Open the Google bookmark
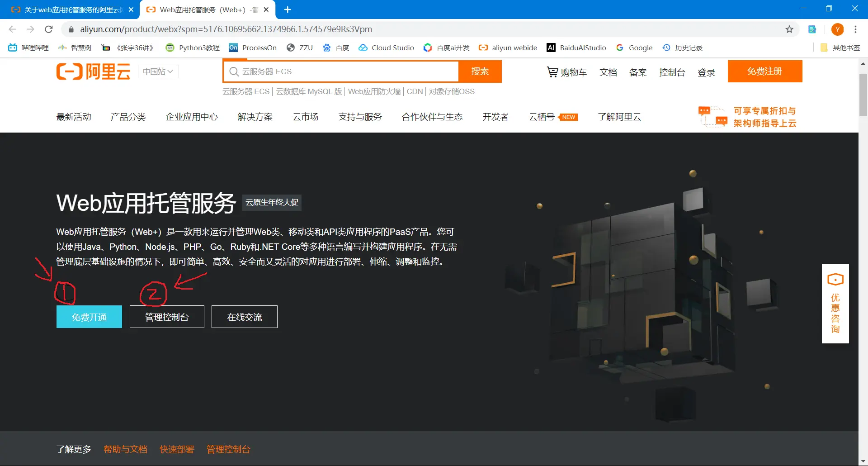 (x=634, y=48)
